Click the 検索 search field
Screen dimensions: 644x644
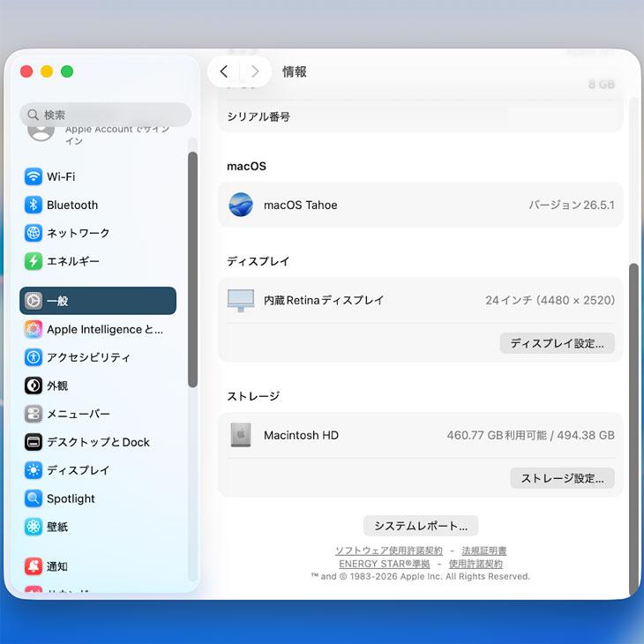(106, 115)
